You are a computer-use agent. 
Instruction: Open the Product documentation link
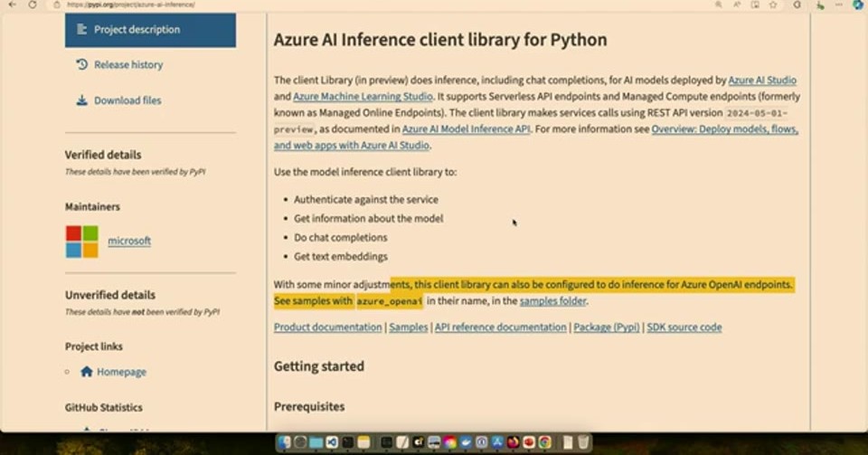click(327, 327)
